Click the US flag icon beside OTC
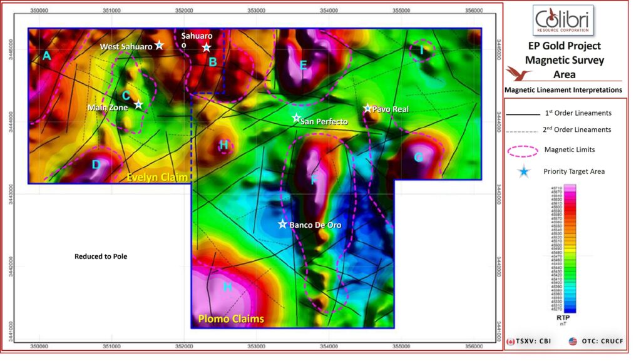 tap(573, 341)
